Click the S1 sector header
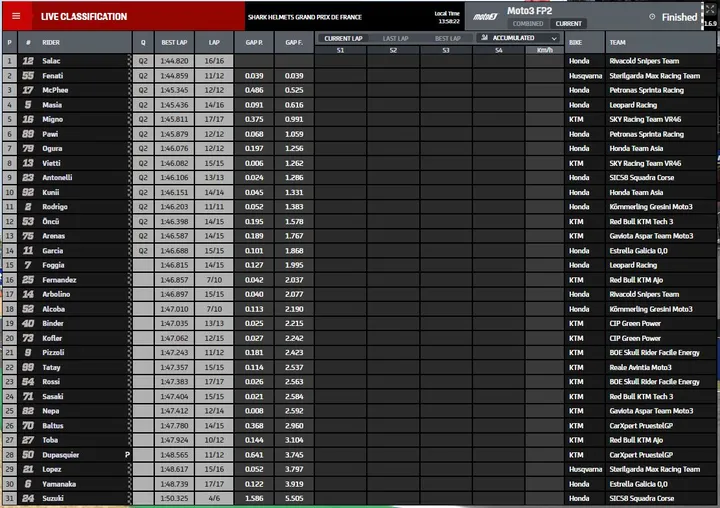Viewport: 720px width, 508px height. tap(340, 50)
